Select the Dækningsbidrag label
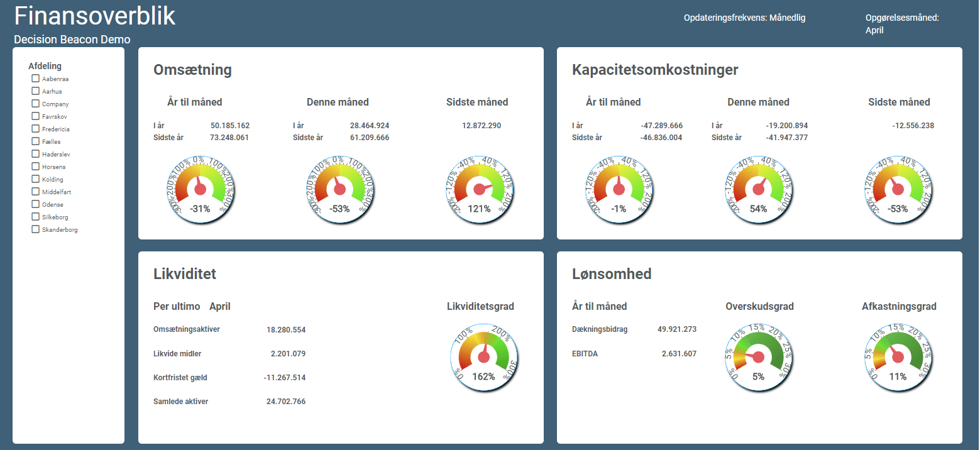The width and height of the screenshot is (980, 450). point(600,329)
